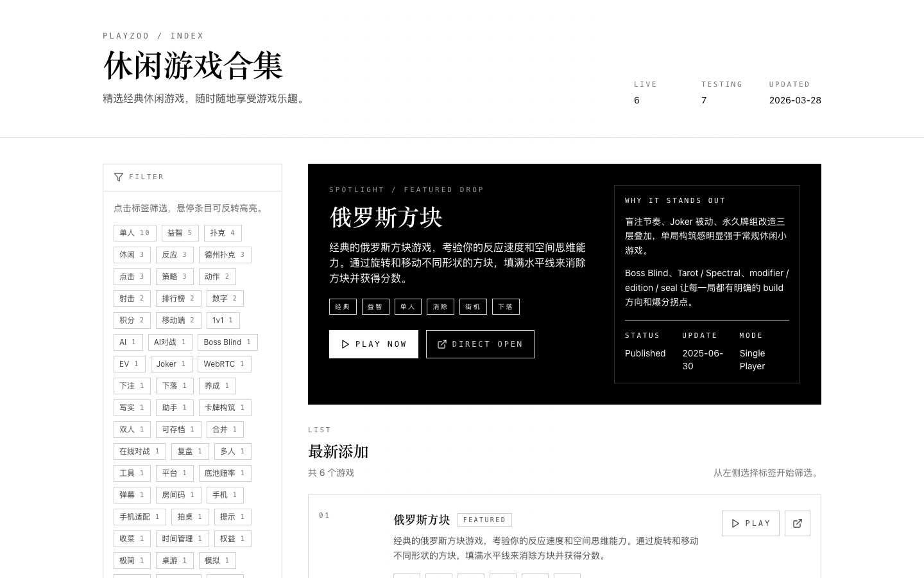The height and width of the screenshot is (578, 924).
Task: Click the external-link icon inside DIRECT OPEN
Action: tap(442, 344)
